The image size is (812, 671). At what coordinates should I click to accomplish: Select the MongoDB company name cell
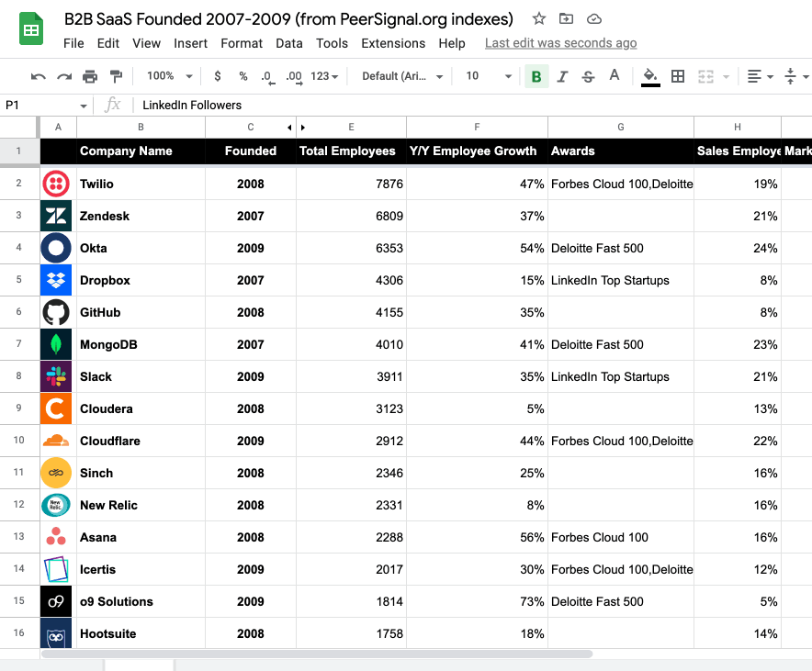click(x=141, y=344)
